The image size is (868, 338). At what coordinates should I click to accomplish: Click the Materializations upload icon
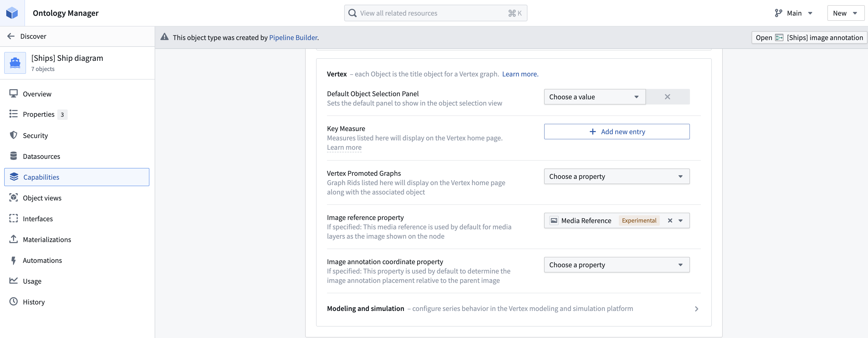click(x=14, y=239)
